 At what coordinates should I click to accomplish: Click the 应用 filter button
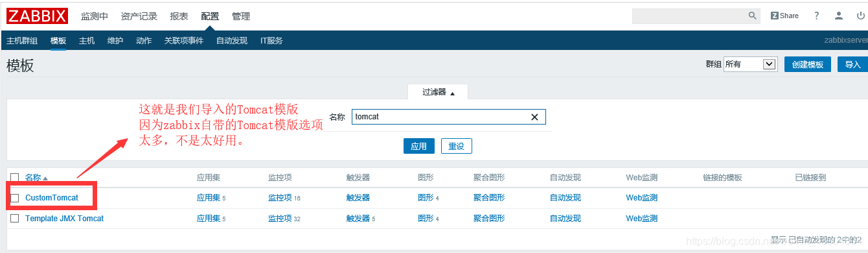click(x=419, y=146)
